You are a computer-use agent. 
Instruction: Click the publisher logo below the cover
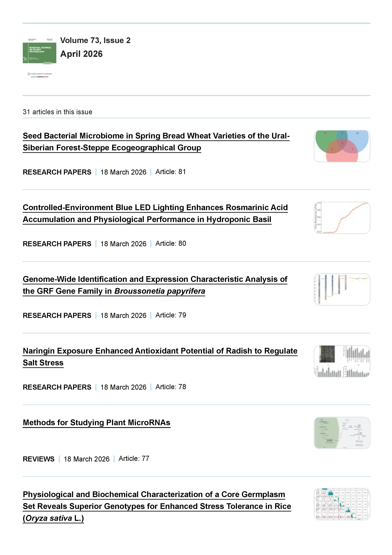point(39,75)
